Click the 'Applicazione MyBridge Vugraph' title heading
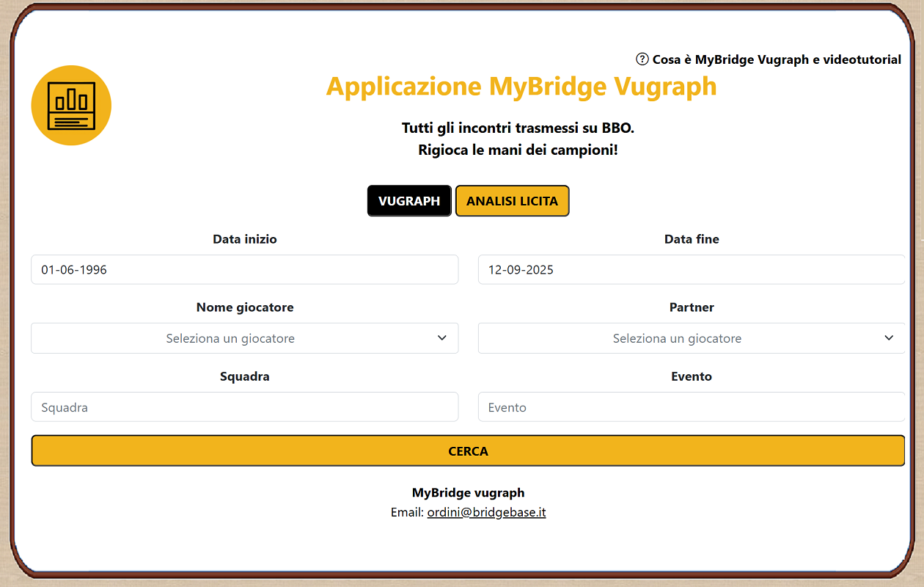Screen dimensions: 924x587 [x=521, y=87]
